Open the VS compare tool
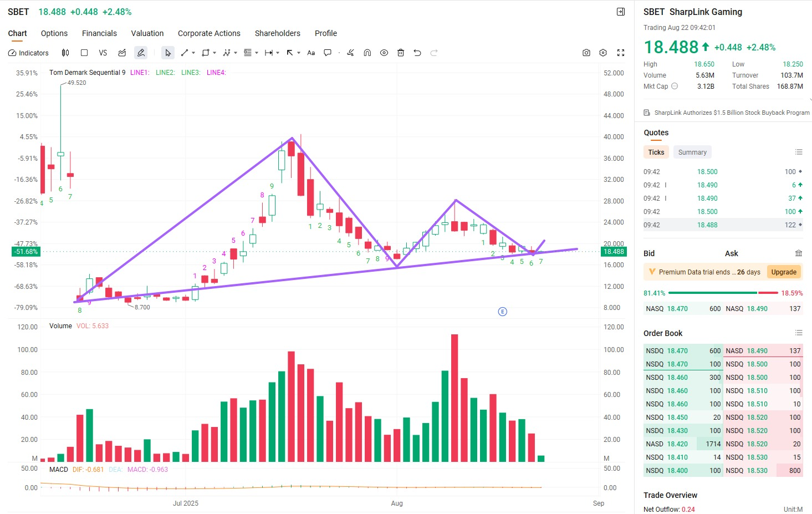Viewport: 812px width, 514px height. pos(103,53)
